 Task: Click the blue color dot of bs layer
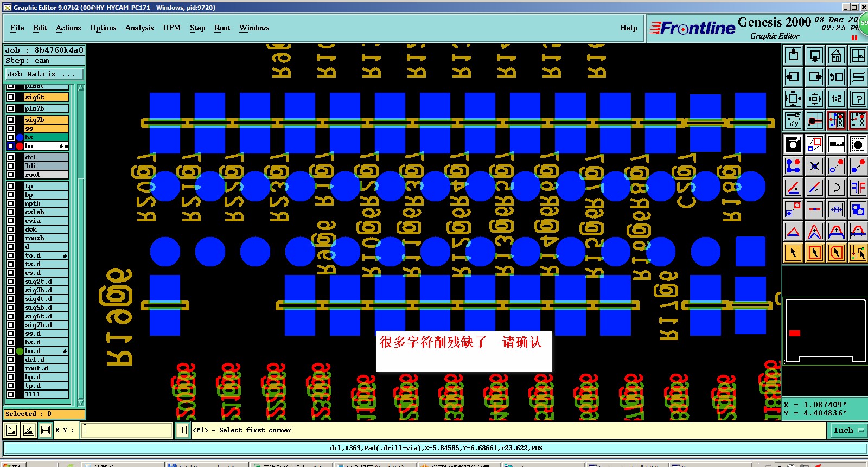pos(20,137)
